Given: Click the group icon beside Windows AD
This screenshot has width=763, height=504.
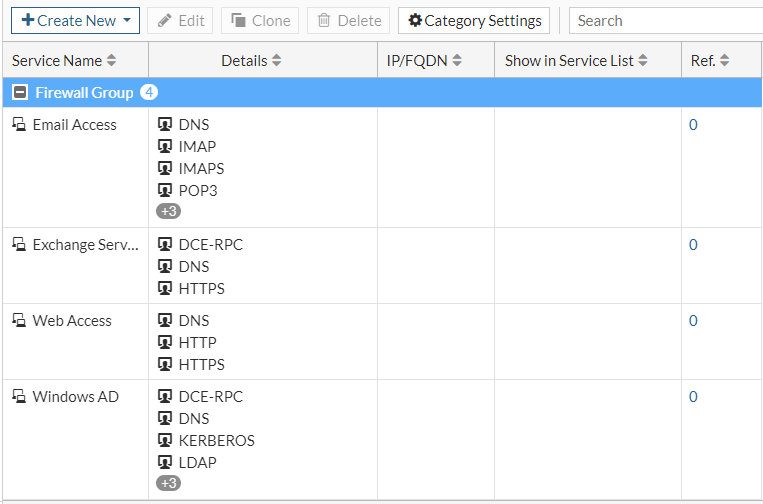Looking at the screenshot, I should 19,397.
